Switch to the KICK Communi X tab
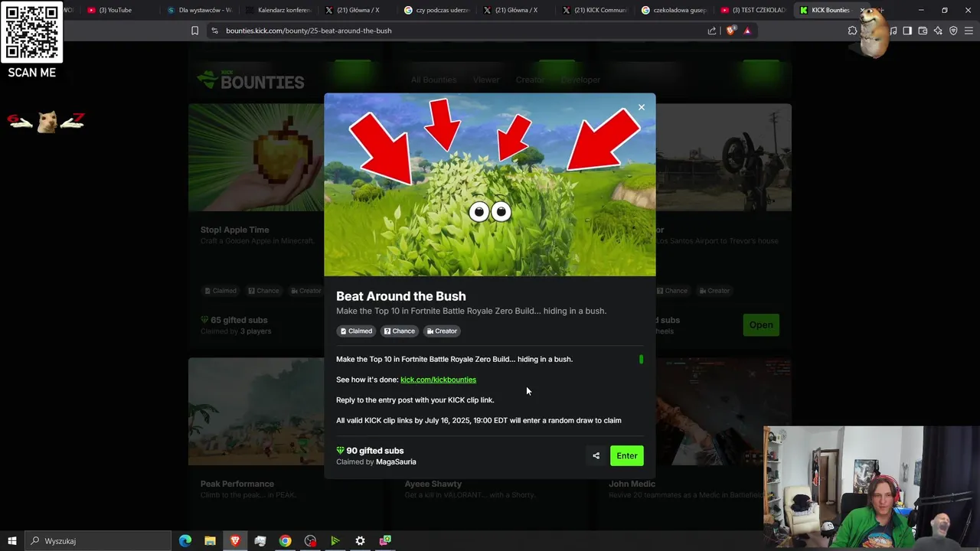The height and width of the screenshot is (551, 980). tap(595, 10)
